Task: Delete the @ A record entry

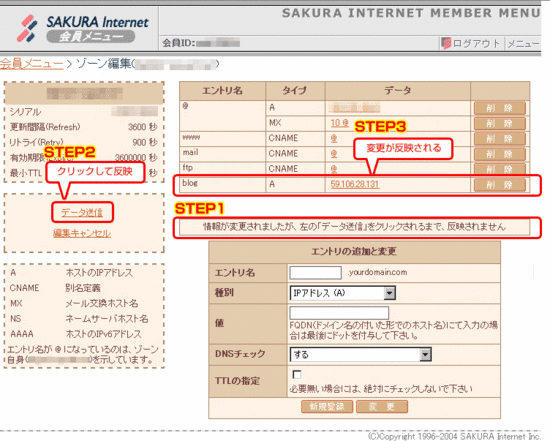Action: (499, 108)
